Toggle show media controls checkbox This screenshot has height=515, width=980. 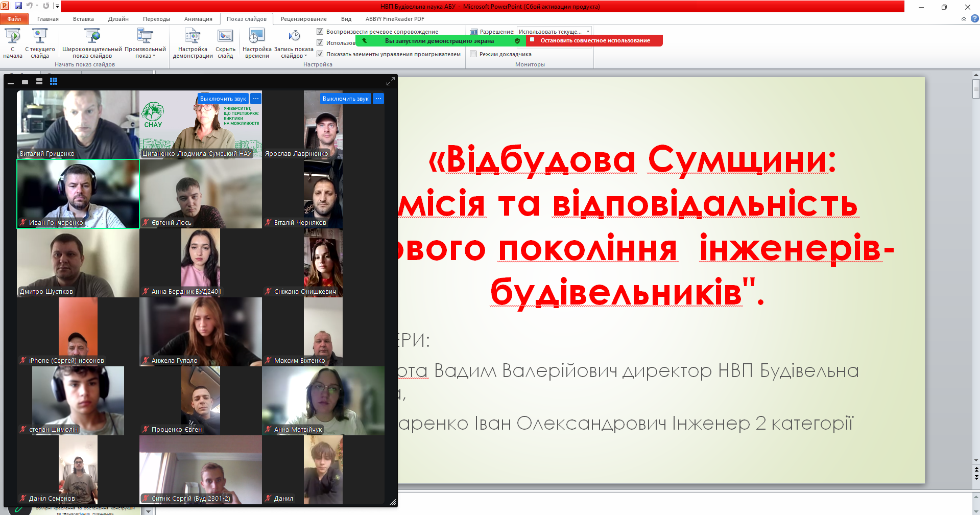pyautogui.click(x=320, y=54)
